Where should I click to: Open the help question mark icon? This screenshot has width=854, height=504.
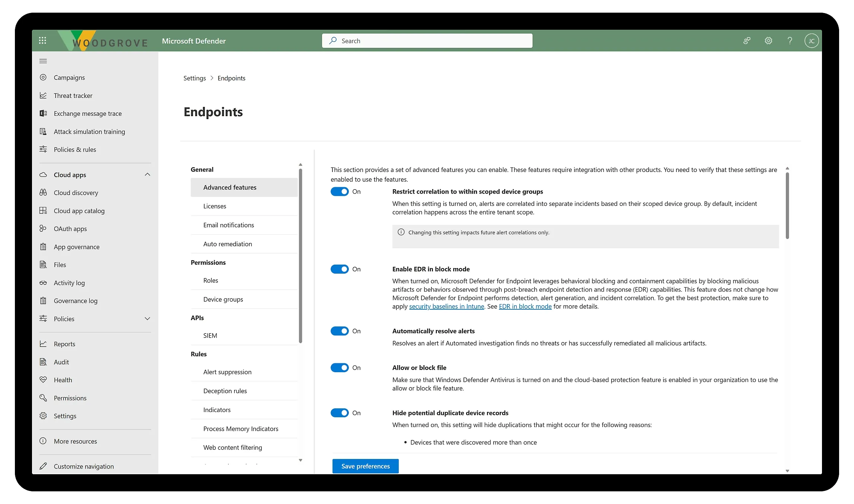pyautogui.click(x=790, y=41)
